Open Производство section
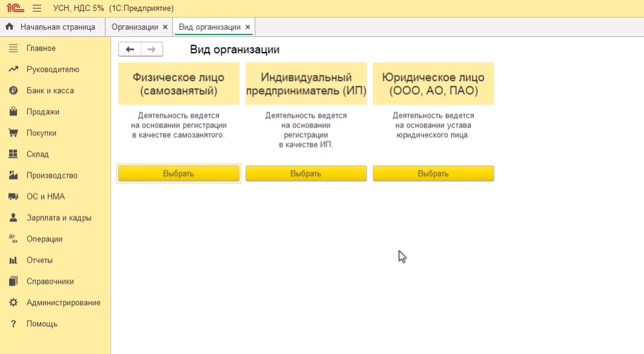The image size is (644, 354). tap(51, 175)
